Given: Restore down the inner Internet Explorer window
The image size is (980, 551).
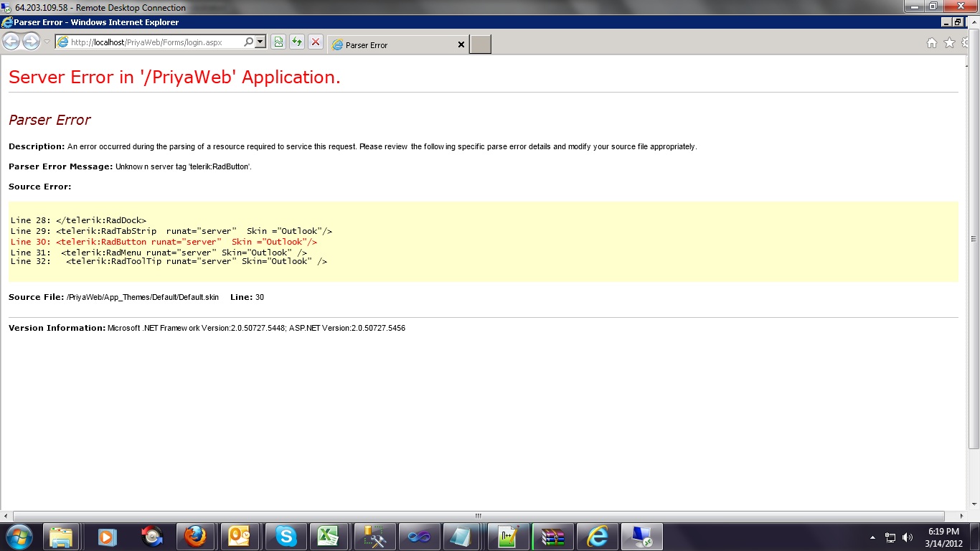Looking at the screenshot, I should (x=958, y=22).
